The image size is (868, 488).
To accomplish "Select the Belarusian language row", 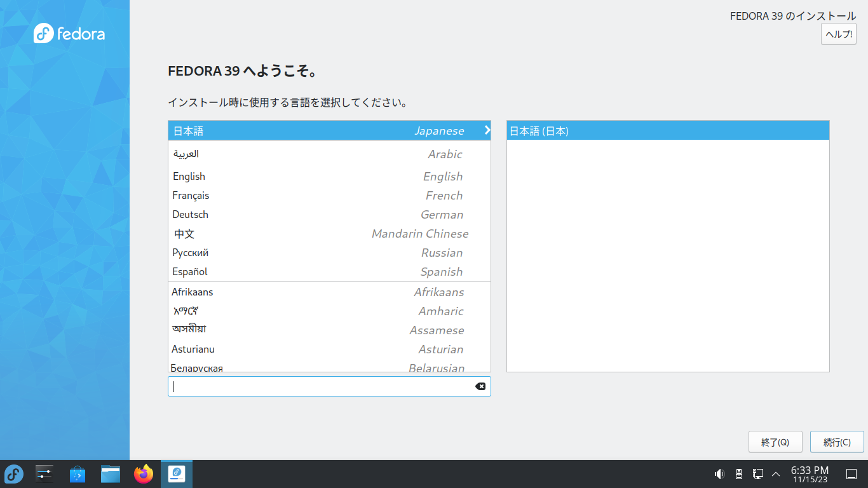I will pyautogui.click(x=329, y=367).
